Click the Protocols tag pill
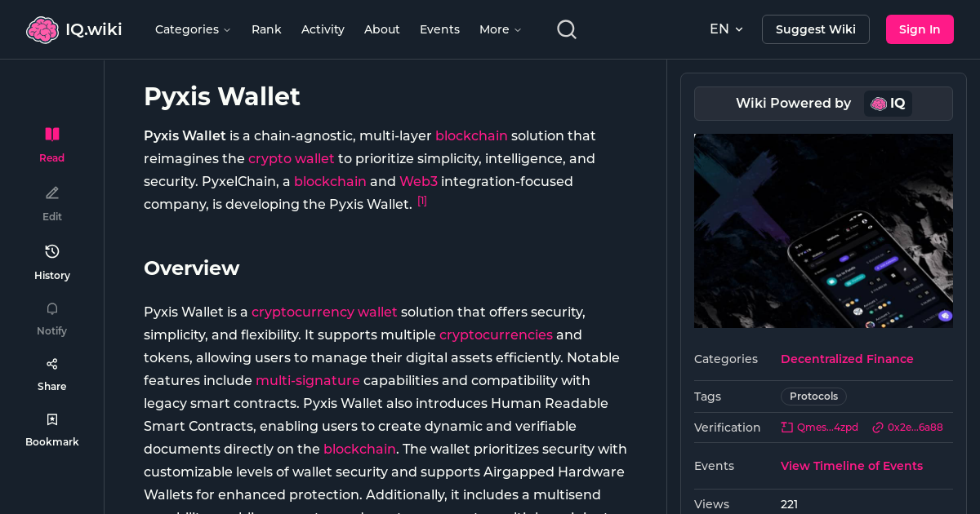 tap(813, 396)
